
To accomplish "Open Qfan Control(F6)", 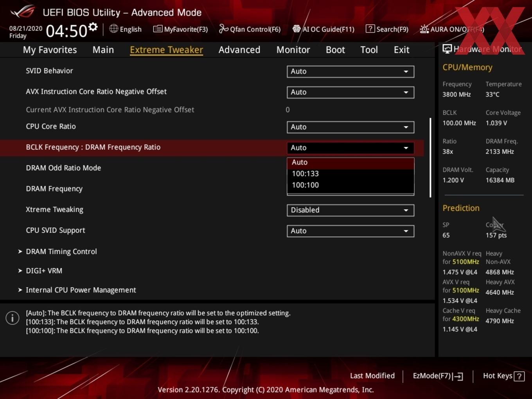I will point(250,29).
